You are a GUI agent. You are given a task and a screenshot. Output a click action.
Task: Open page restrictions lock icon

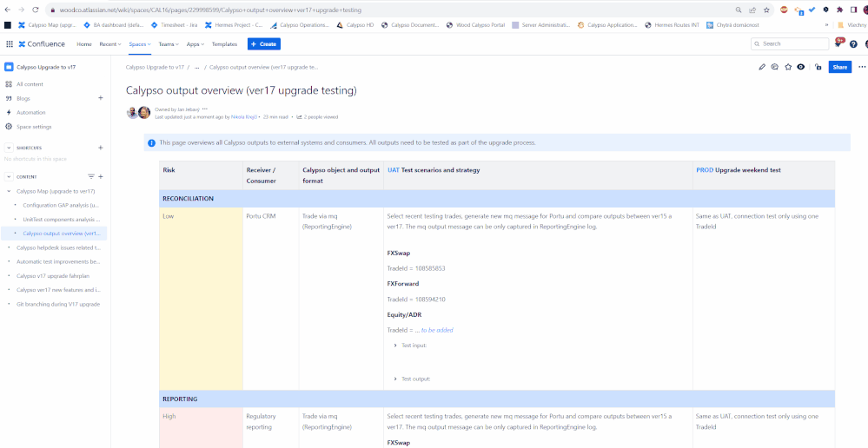coord(818,67)
